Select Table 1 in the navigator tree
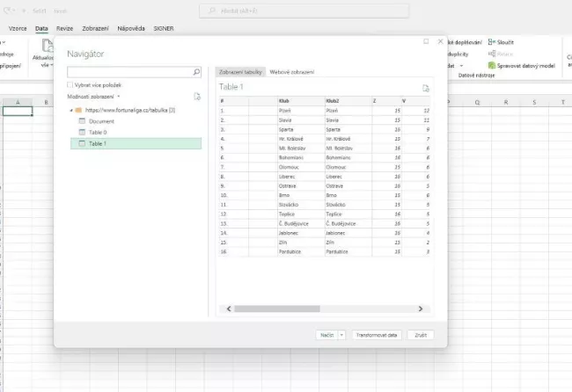The image size is (572, 392). point(97,143)
